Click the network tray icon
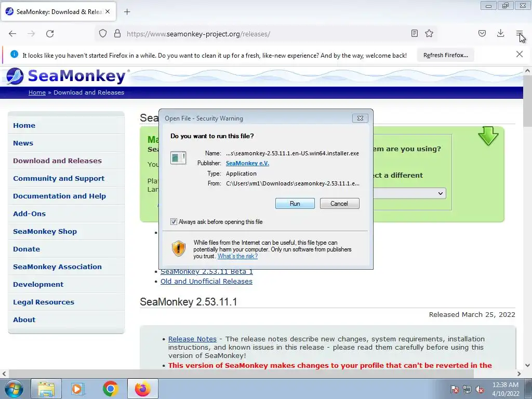This screenshot has width=532, height=399. [467, 389]
